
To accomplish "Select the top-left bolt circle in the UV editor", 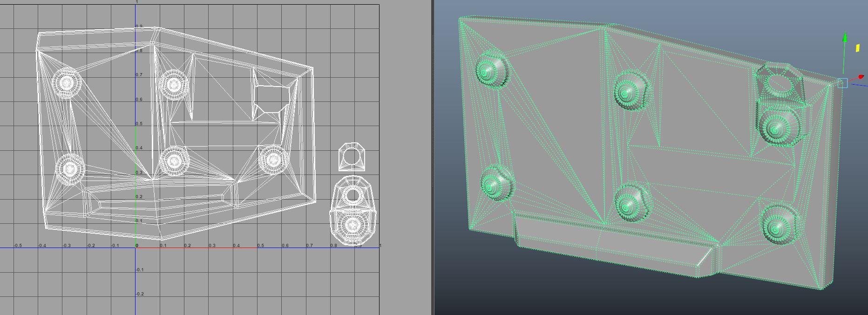I will pyautogui.click(x=67, y=83).
